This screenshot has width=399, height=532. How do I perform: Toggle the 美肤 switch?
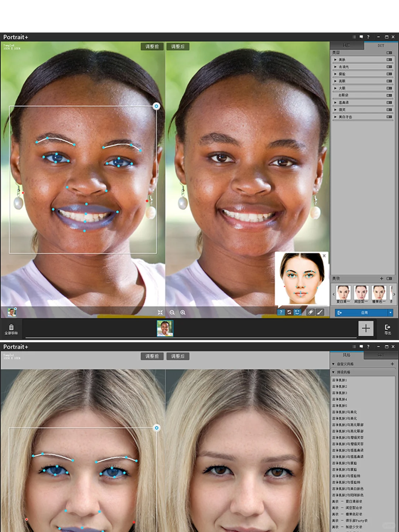(389, 59)
